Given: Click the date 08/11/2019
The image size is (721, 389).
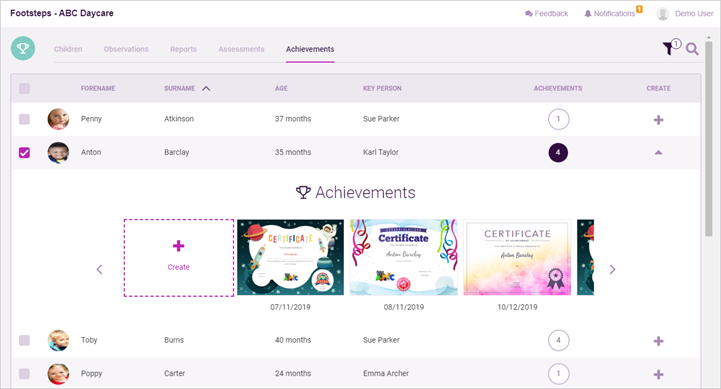Looking at the screenshot, I should point(404,307).
